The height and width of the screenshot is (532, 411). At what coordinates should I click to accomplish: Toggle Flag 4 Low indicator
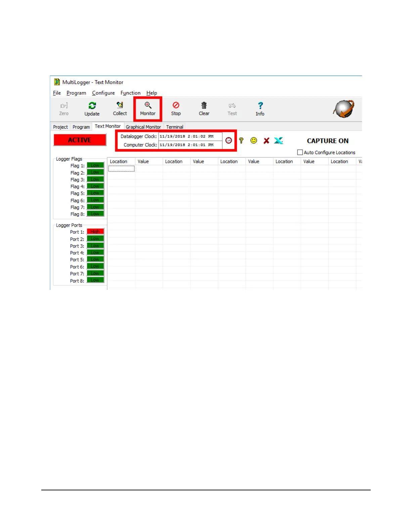click(95, 186)
